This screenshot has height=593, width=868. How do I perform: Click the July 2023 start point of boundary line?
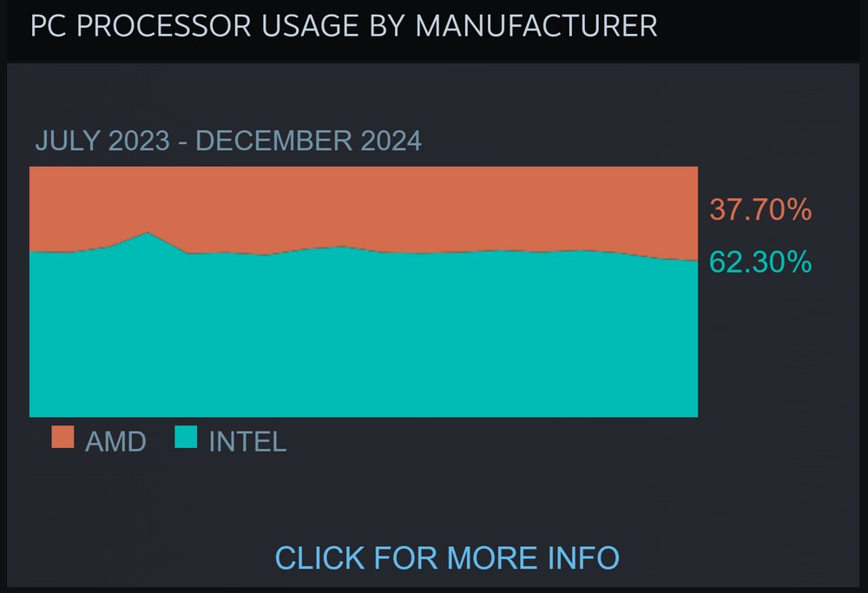[30, 252]
